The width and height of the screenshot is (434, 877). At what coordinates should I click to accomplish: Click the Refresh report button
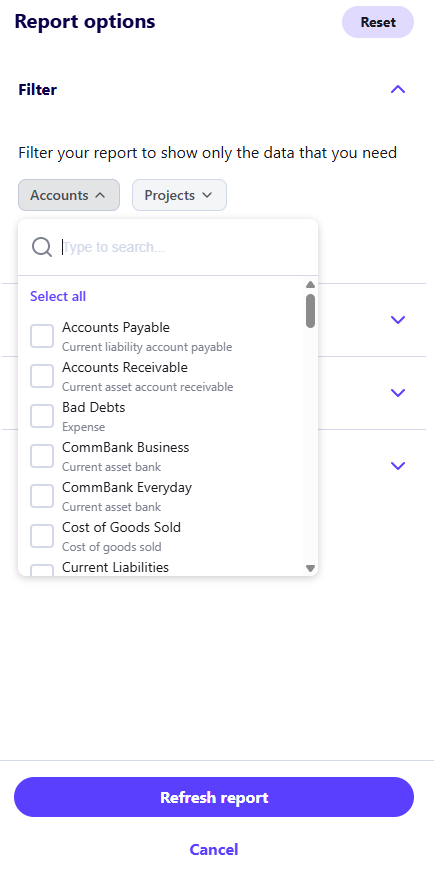(214, 797)
